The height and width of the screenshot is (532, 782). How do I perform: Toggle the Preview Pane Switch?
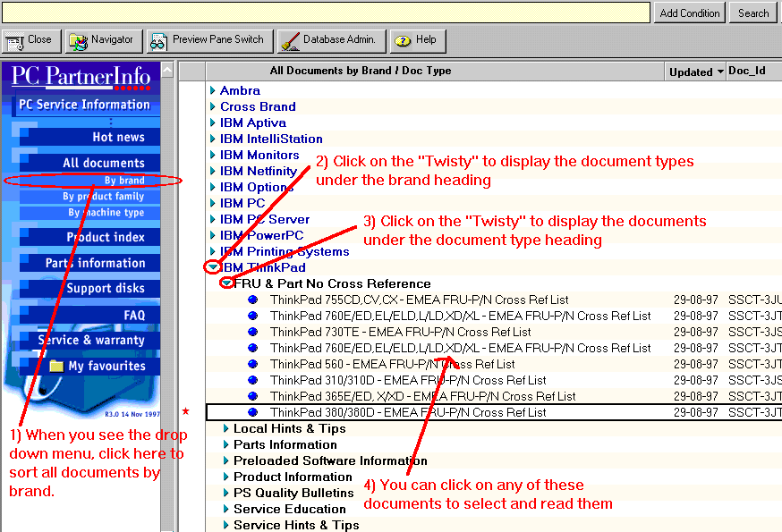pos(208,40)
